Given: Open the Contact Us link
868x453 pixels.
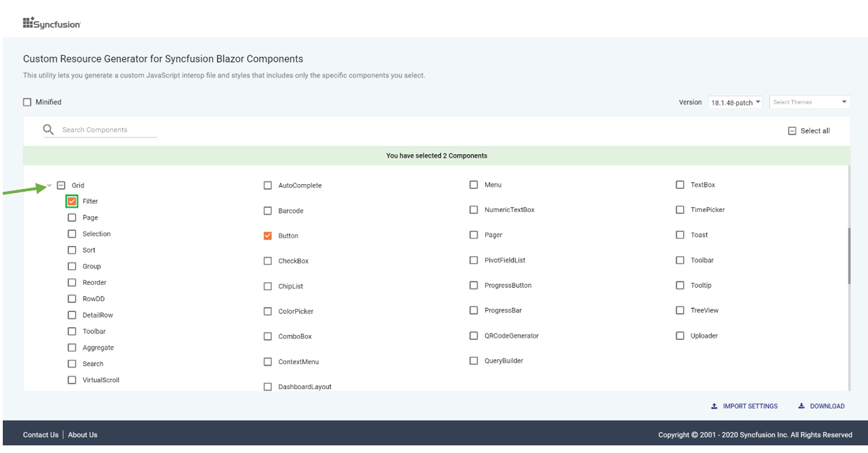Looking at the screenshot, I should 40,435.
